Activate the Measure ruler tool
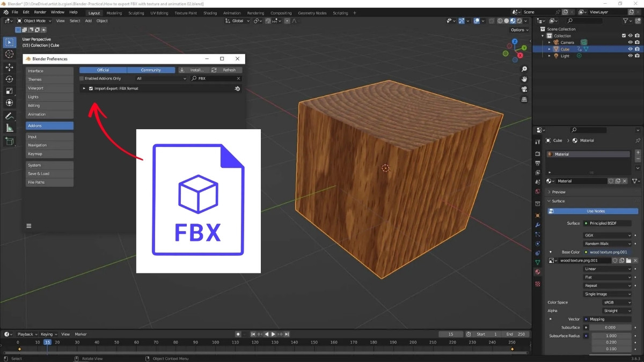644x362 pixels. tap(9, 128)
